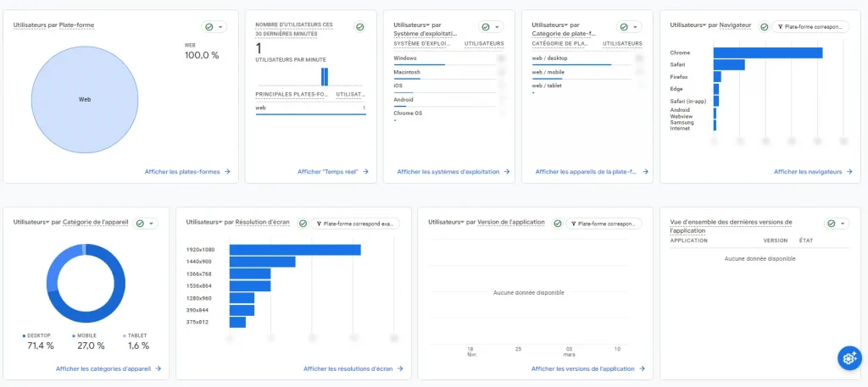Click the Résolution d'écran dimension label

point(263,222)
